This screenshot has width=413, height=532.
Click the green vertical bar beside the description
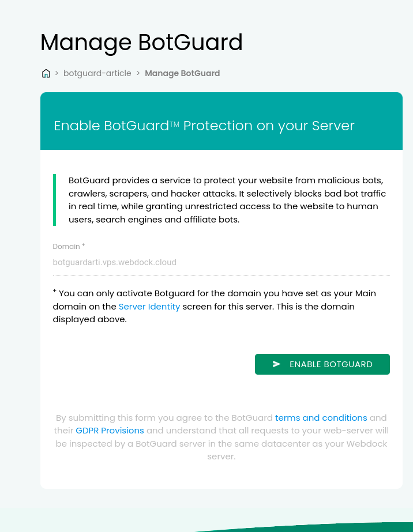(54, 200)
